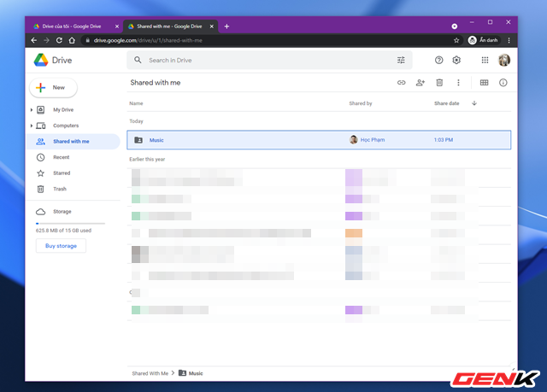The height and width of the screenshot is (392, 547).
Task: Sort list by Name column header
Action: 136,103
